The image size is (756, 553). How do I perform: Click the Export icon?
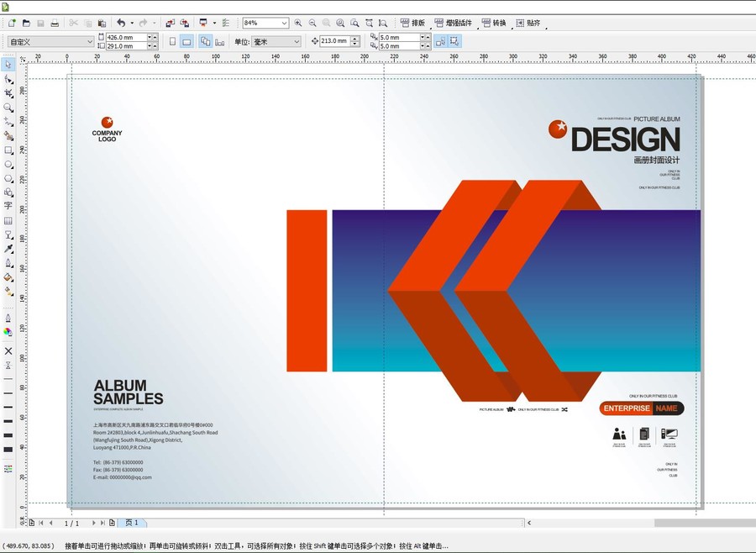coord(185,23)
